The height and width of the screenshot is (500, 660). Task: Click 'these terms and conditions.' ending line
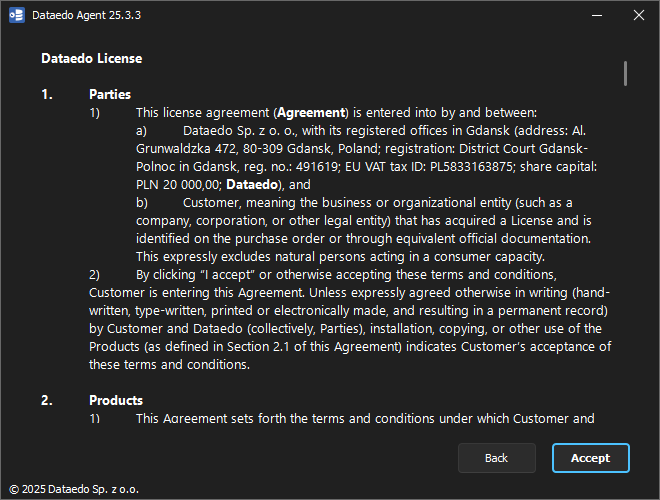point(169,364)
